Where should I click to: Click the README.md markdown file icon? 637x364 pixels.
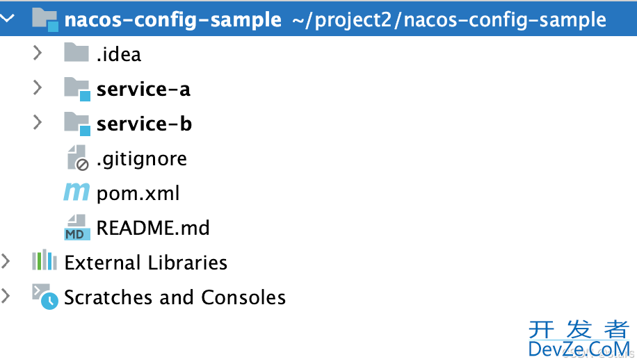coord(77,227)
